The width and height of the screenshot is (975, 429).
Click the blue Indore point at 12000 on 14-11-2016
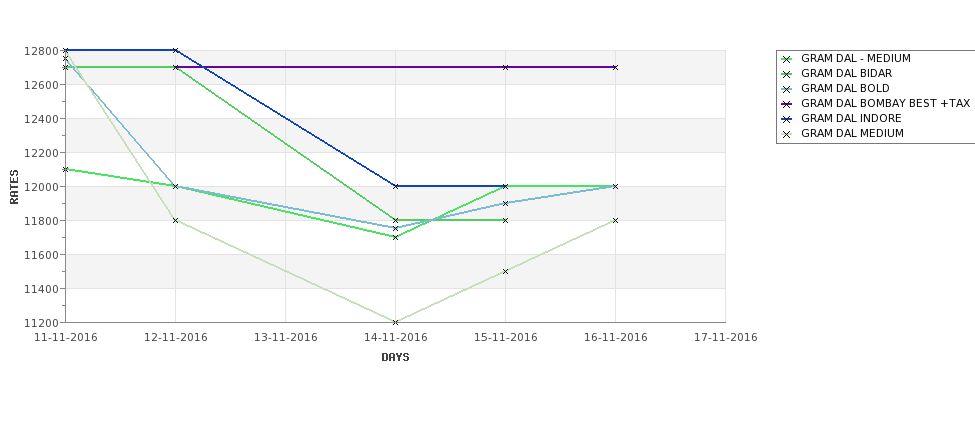[395, 186]
